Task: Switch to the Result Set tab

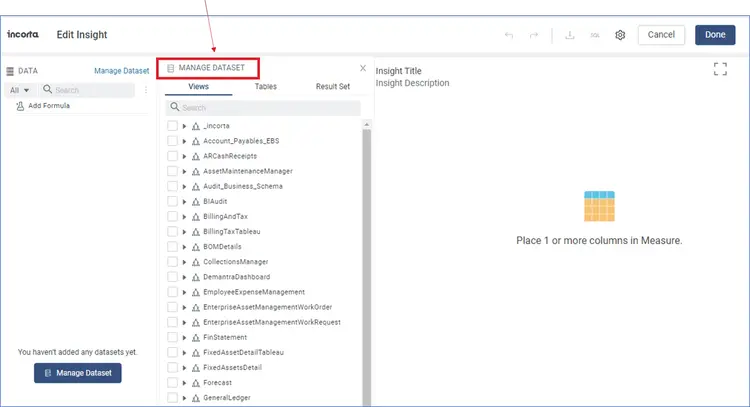Action: 332,87
